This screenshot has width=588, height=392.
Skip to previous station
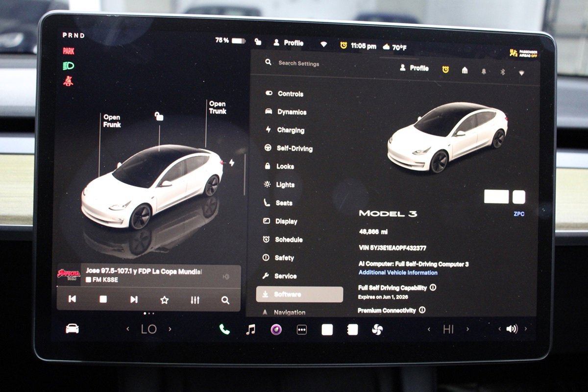pyautogui.click(x=72, y=299)
